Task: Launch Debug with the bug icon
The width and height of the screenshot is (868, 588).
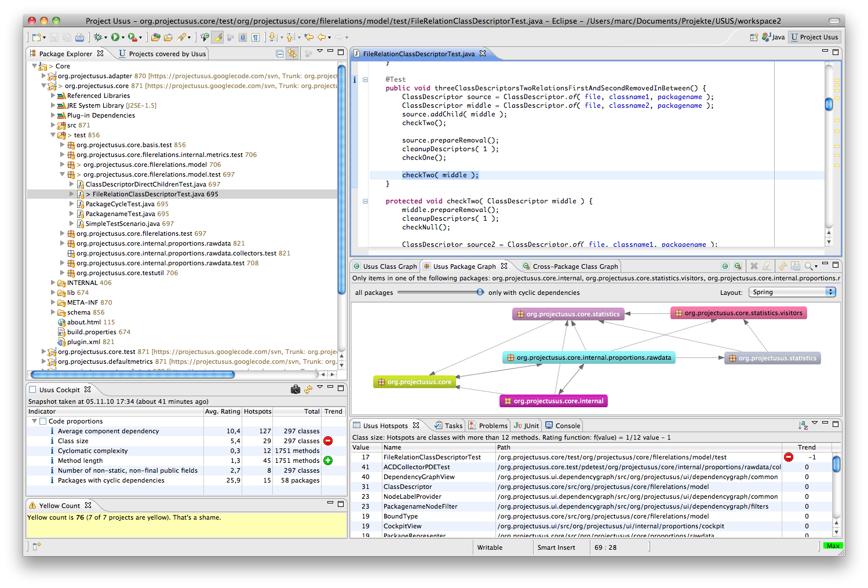Action: tap(98, 37)
